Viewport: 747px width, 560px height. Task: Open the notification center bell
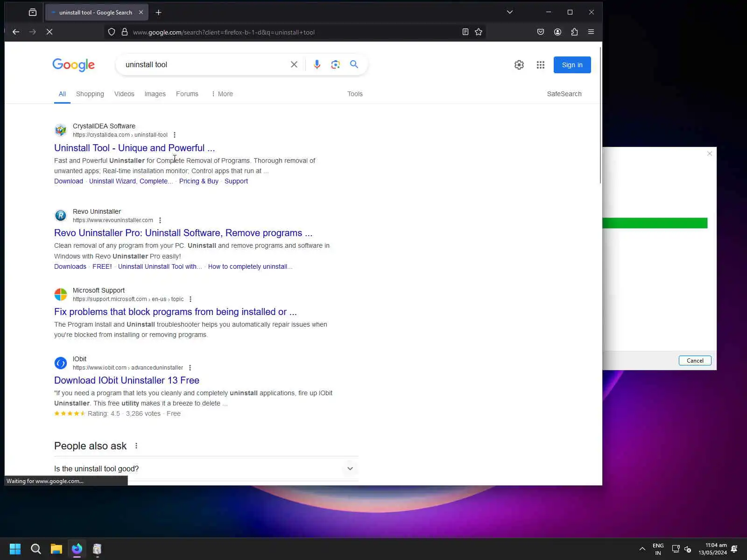pos(734,549)
